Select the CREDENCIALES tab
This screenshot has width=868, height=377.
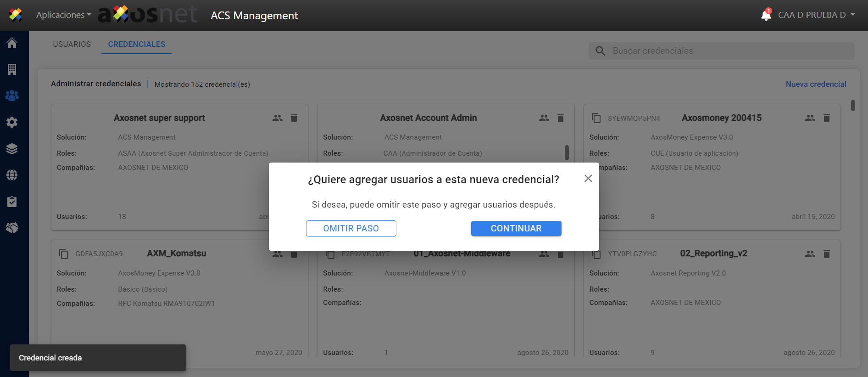137,44
